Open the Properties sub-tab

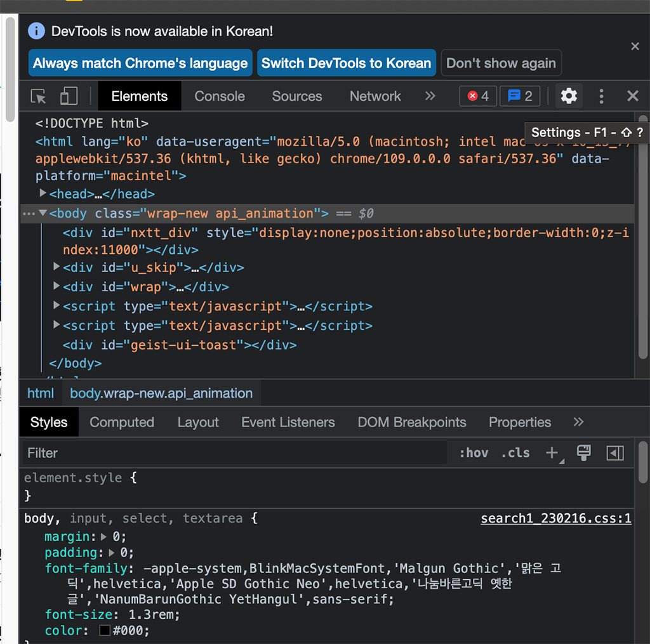520,422
